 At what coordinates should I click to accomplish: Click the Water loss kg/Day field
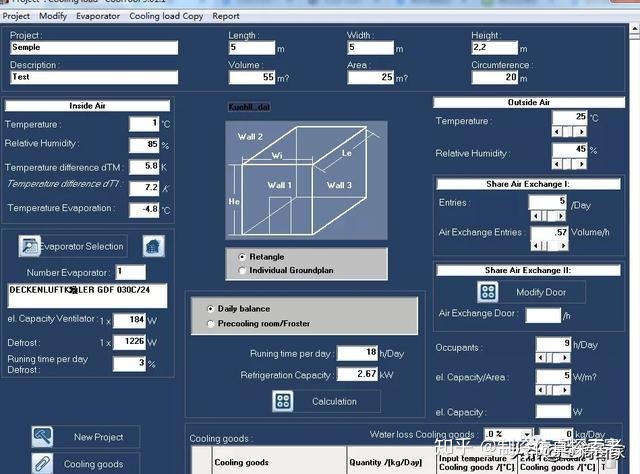(556, 434)
